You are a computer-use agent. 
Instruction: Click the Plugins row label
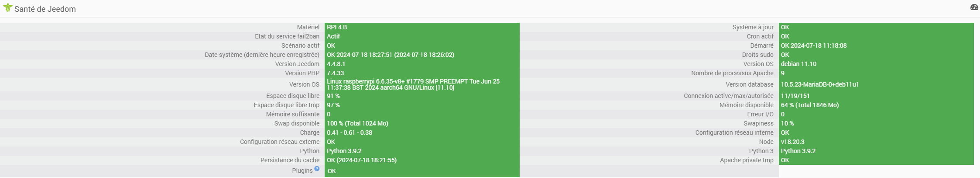302,171
